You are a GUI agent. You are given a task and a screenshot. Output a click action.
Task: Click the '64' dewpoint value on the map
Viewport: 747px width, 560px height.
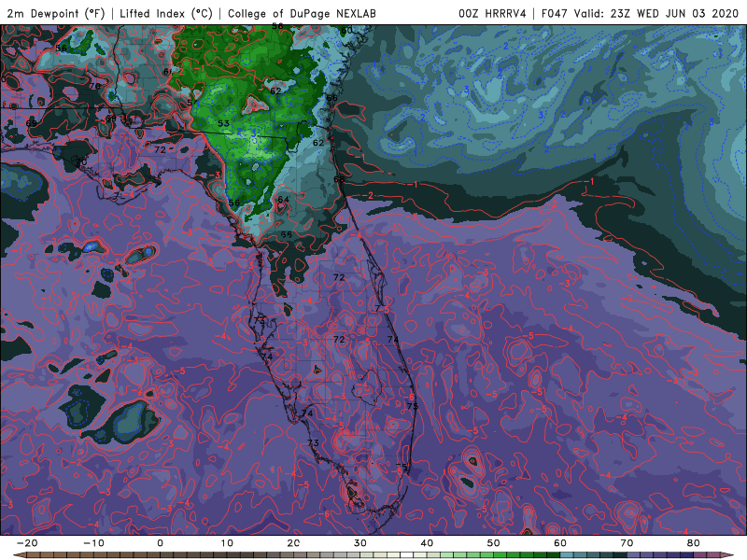click(284, 199)
